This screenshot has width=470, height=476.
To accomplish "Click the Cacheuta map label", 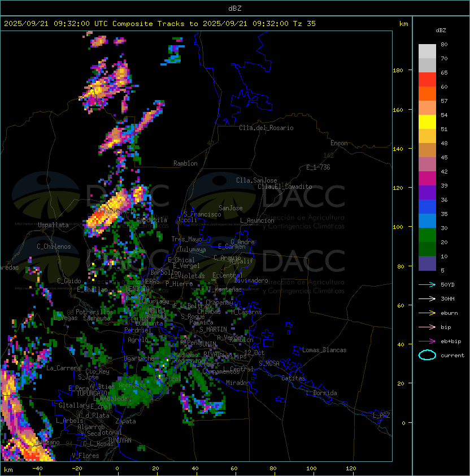I will [x=97, y=318].
